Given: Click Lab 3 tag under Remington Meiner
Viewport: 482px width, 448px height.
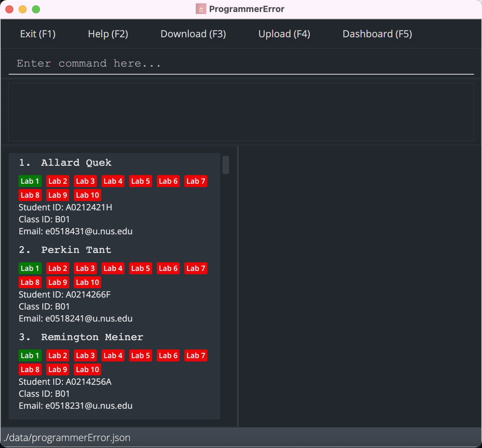Looking at the screenshot, I should pos(85,355).
